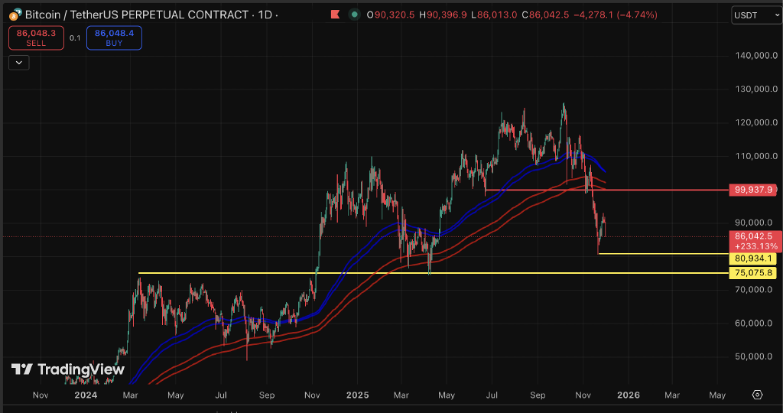This screenshot has width=783, height=414.
Task: Click the Bitcoin coin icon beside the symbol
Action: [13, 17]
